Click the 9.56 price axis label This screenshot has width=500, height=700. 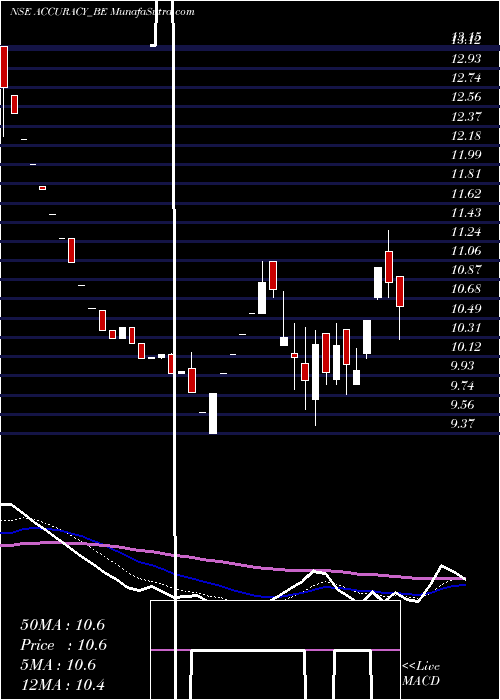pos(462,404)
